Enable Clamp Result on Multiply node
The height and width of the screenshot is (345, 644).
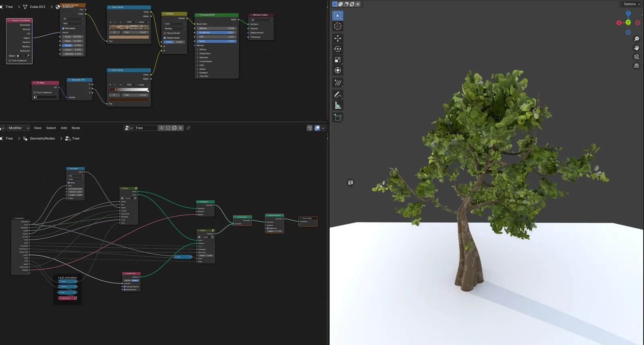tap(165, 33)
